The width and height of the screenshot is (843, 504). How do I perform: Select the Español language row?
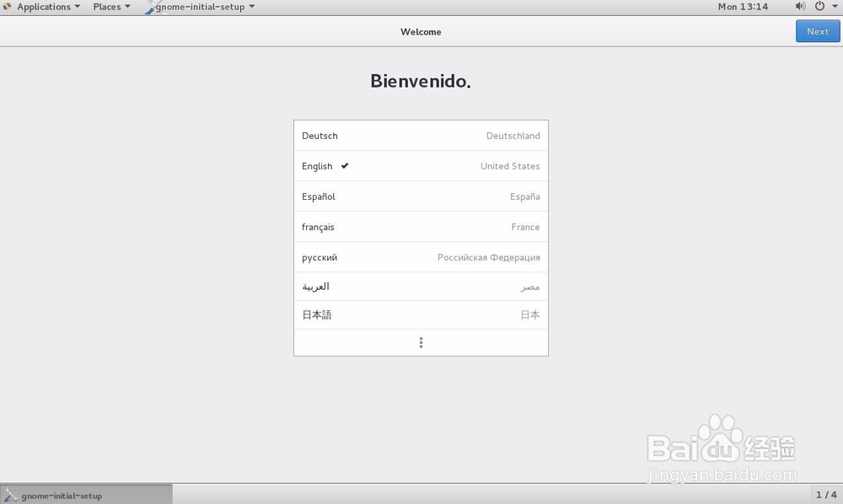421,196
